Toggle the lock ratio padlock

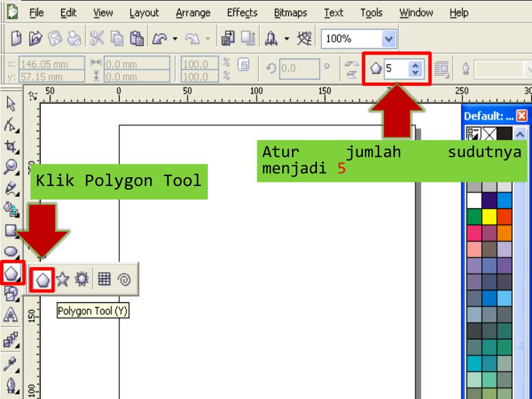pyautogui.click(x=243, y=64)
